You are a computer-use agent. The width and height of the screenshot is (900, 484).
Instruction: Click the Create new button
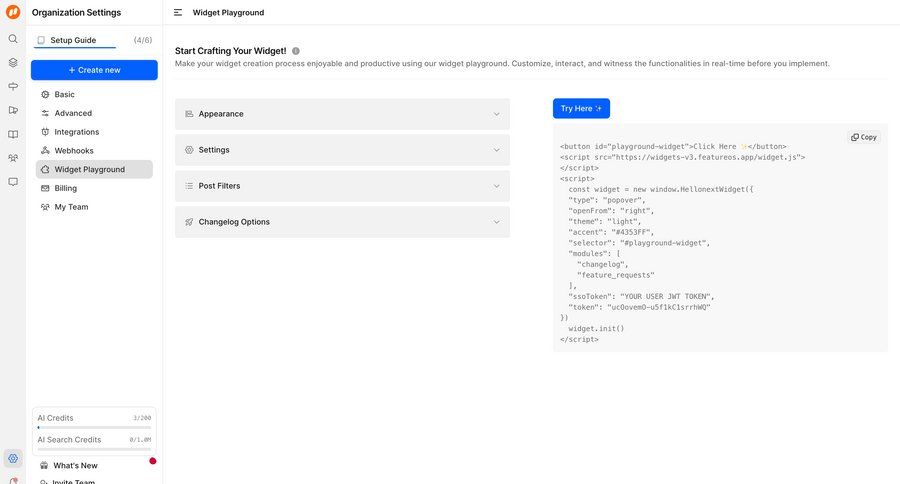pos(94,70)
